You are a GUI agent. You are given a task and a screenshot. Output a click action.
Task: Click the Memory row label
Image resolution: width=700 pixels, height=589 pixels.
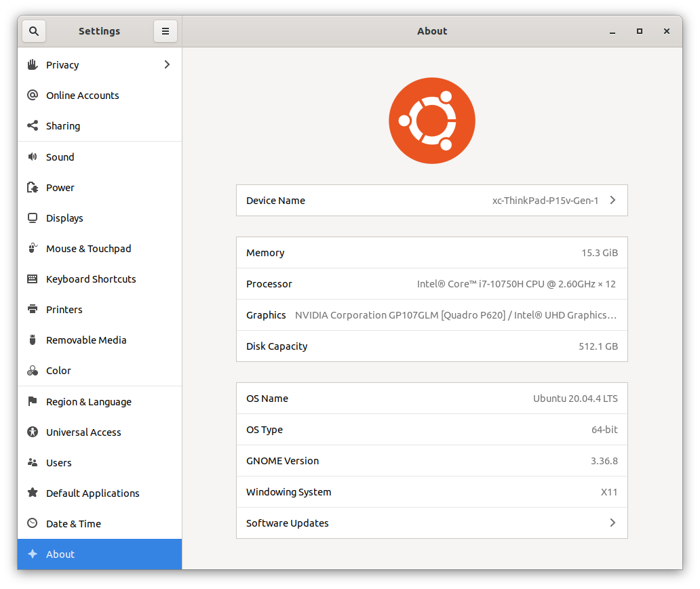[x=265, y=253]
